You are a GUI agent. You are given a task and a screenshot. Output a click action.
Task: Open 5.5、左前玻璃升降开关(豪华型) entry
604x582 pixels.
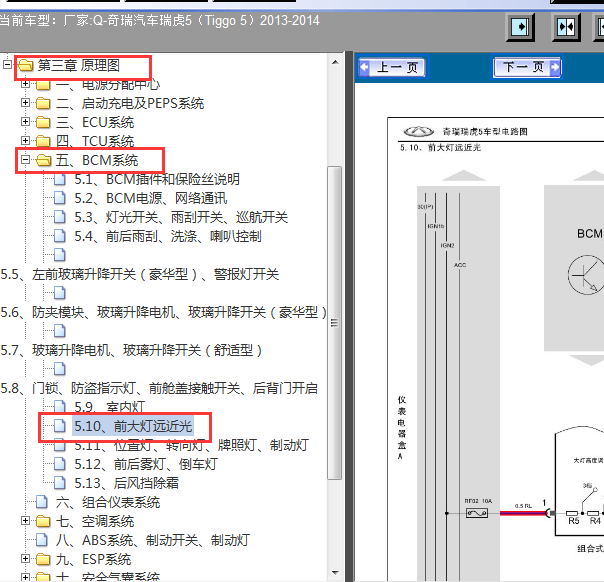(x=140, y=274)
